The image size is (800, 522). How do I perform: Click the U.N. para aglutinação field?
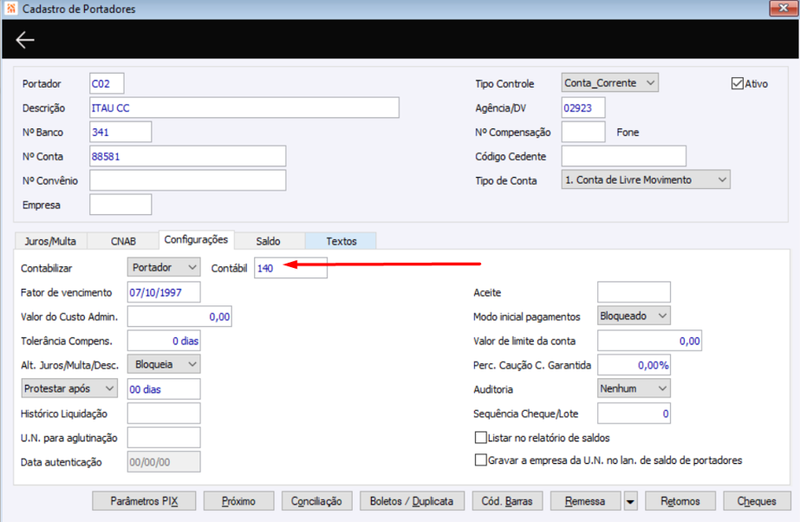pyautogui.click(x=164, y=438)
